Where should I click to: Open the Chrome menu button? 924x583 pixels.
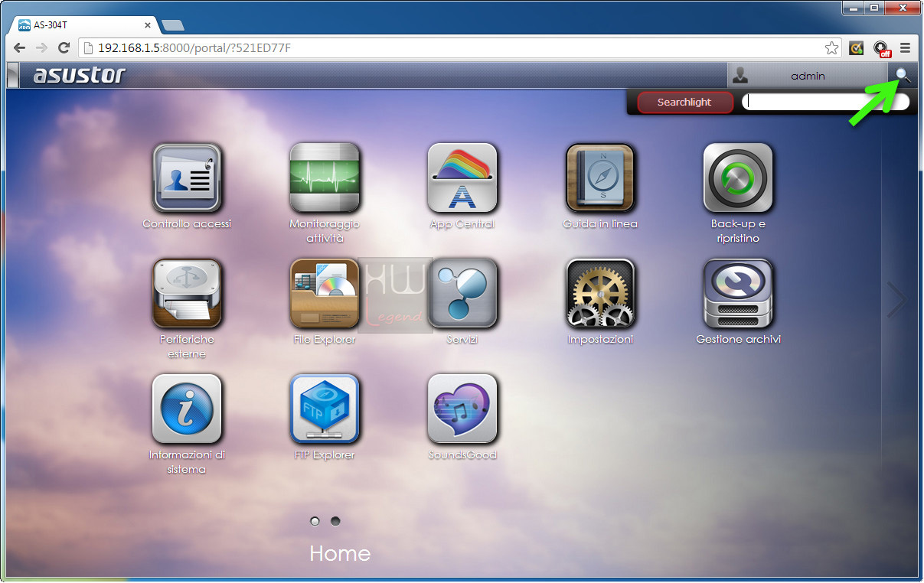point(905,48)
